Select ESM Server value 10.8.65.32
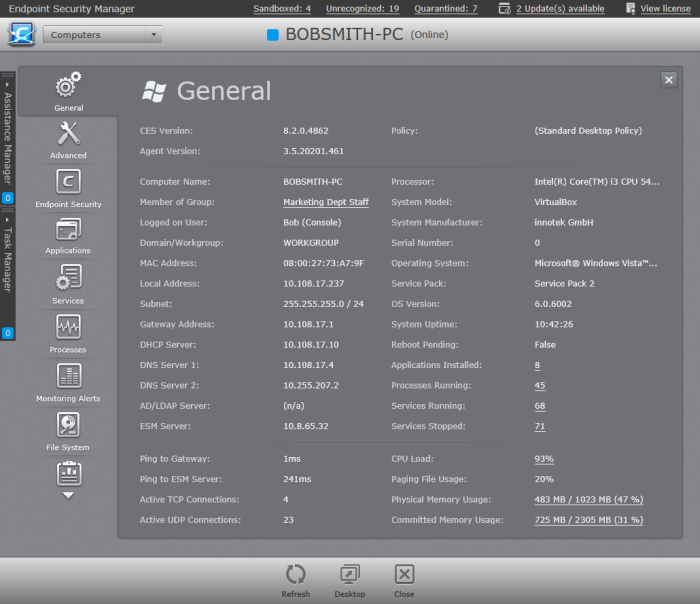The image size is (700, 604). pyautogui.click(x=306, y=426)
